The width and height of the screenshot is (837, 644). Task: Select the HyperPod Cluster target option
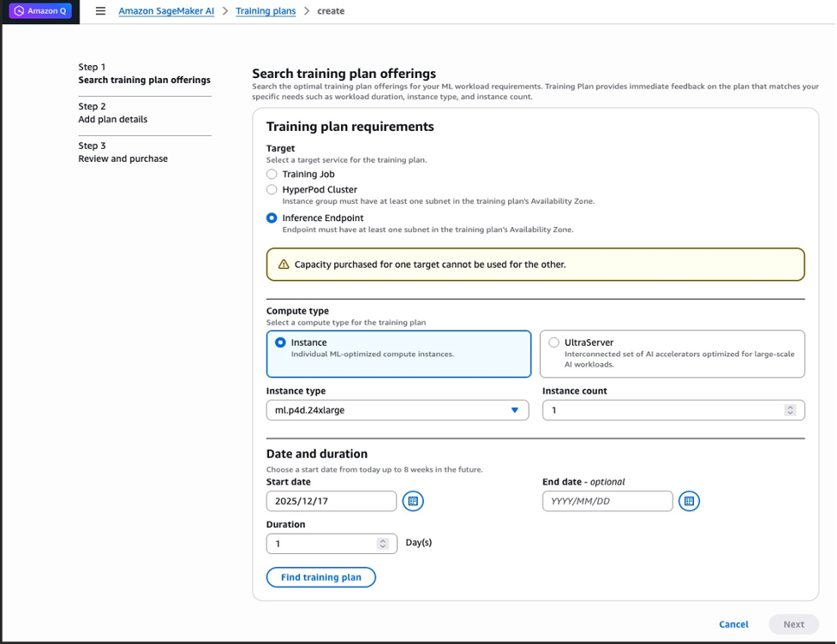[272, 189]
